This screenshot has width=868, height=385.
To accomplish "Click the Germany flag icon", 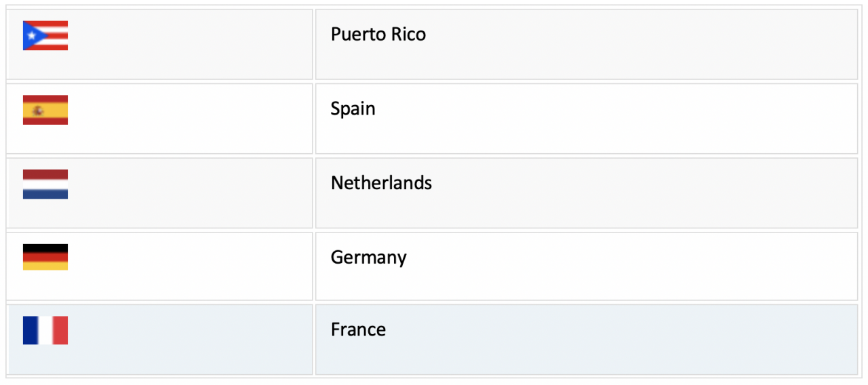I will tap(45, 257).
